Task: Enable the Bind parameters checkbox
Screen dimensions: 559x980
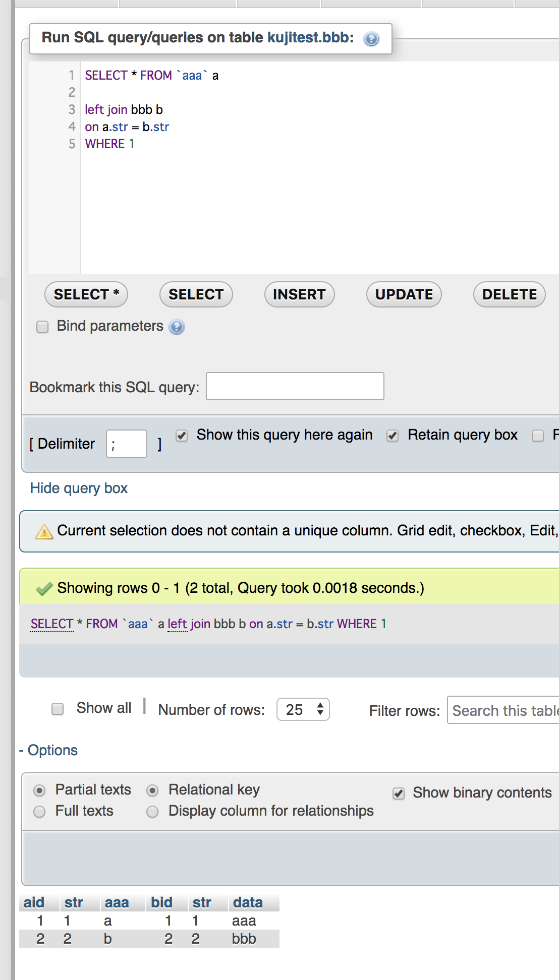Action: pos(42,327)
